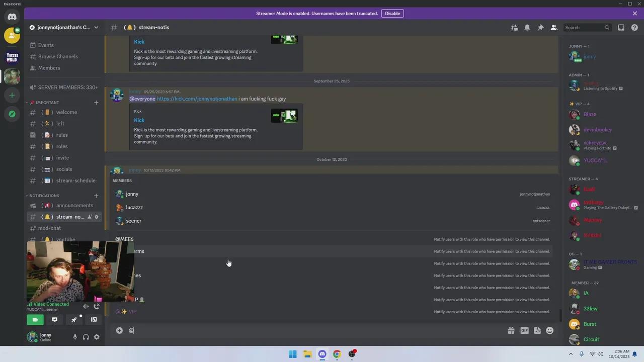Open attachment plus button in message bar
The width and height of the screenshot is (644, 362).
coord(119,330)
